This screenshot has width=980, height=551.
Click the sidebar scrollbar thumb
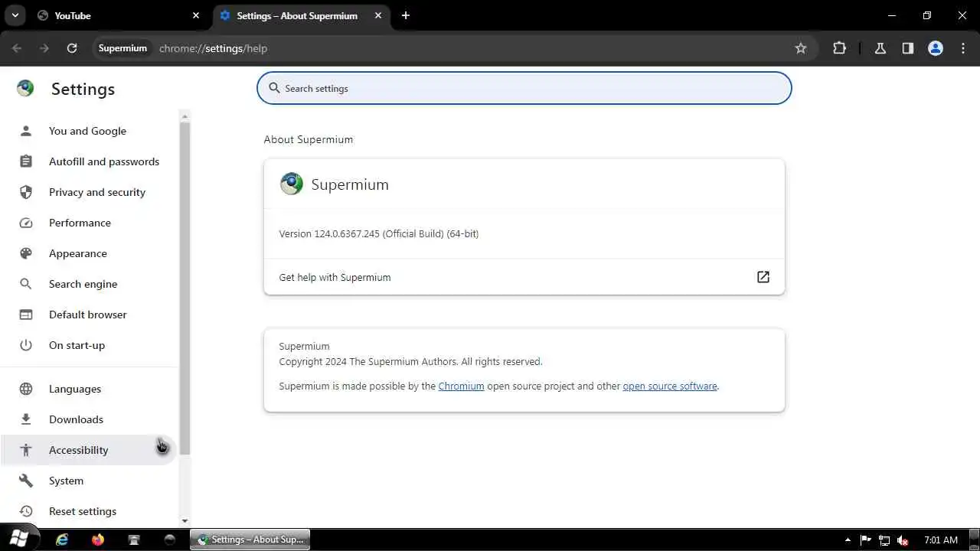click(185, 289)
